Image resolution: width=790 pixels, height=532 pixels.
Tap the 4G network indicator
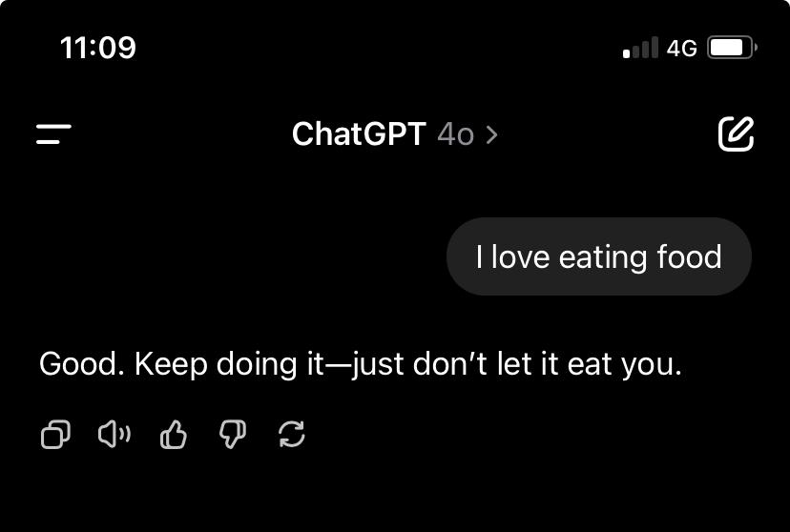coord(681,49)
